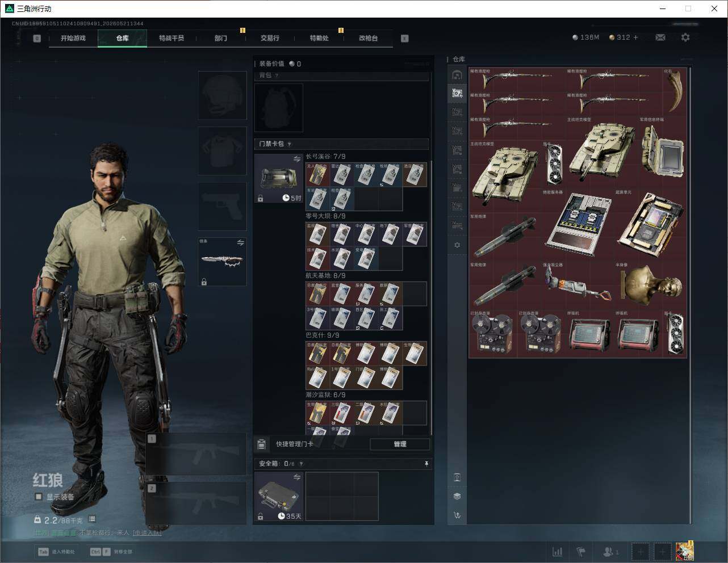The image size is (728, 563).
Task: Select the 化石 claw item in warehouse
Action: click(x=675, y=91)
